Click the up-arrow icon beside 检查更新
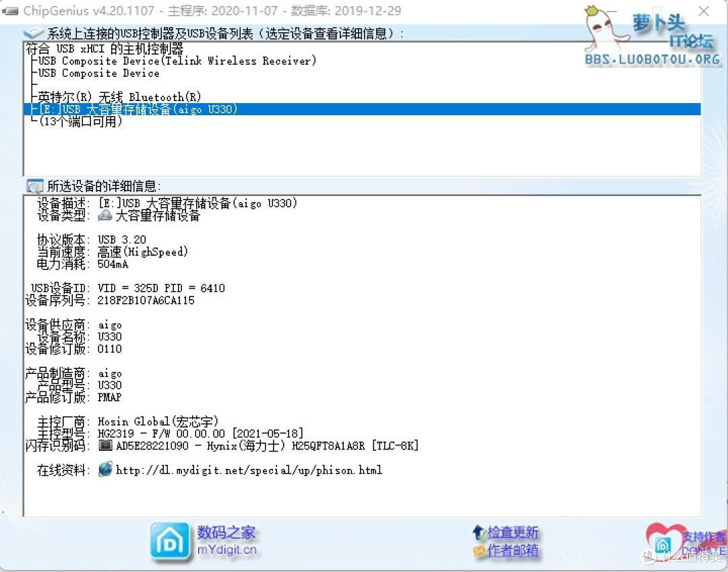Screen dimensions: 728x572 tap(479, 532)
